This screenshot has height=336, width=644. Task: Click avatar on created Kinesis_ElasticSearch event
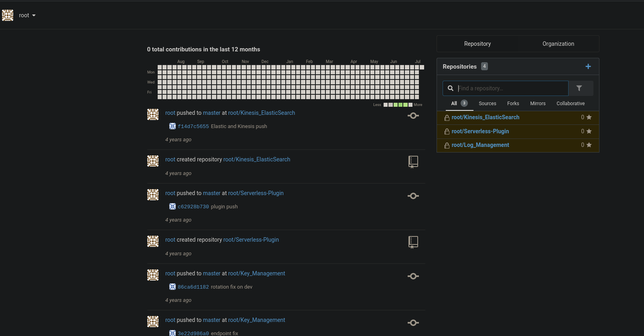[153, 161]
